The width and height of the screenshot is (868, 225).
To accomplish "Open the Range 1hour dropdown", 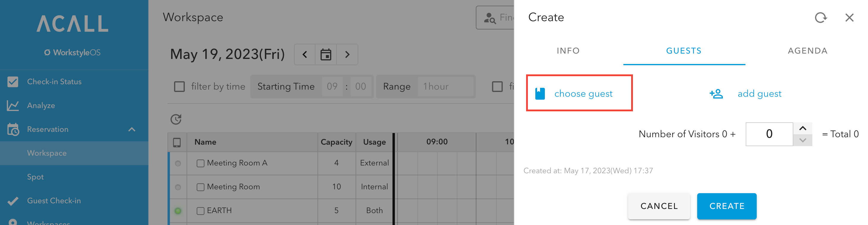I will pos(445,87).
